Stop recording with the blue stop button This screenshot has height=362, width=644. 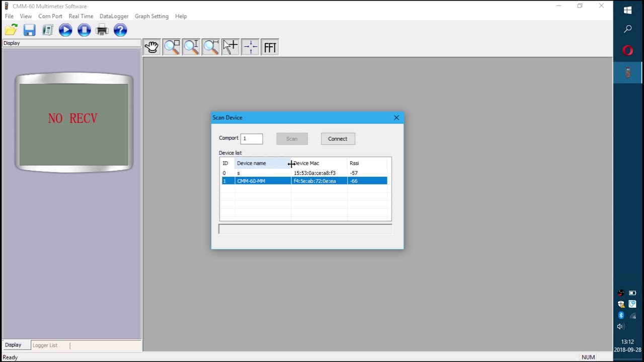84,30
